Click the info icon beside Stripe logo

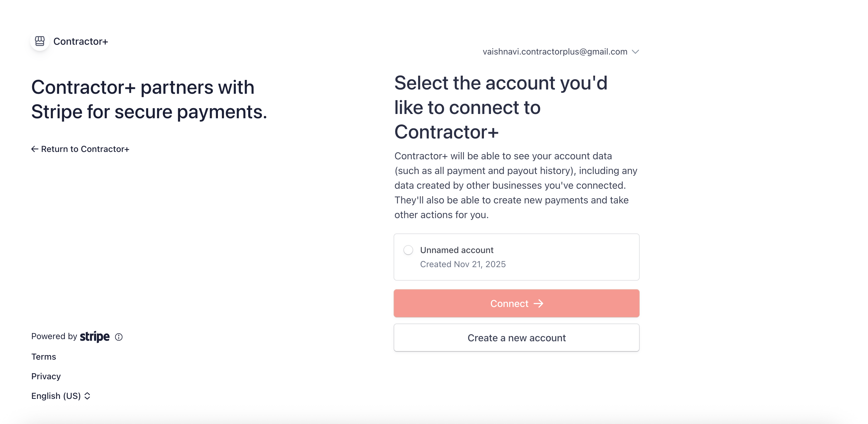coord(119,337)
